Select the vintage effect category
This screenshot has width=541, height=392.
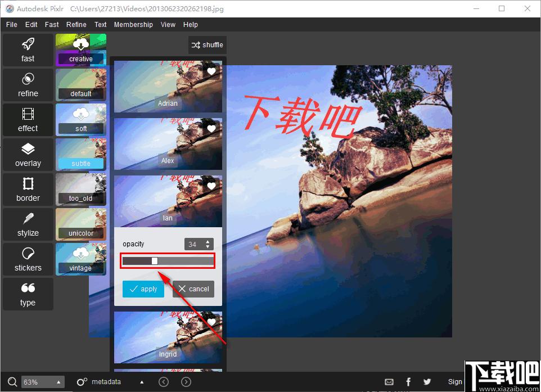coord(81,259)
